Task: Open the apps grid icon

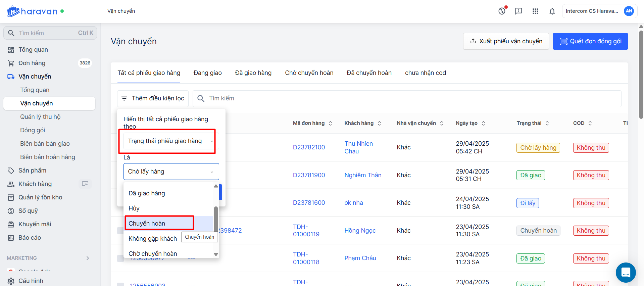Action: click(535, 11)
